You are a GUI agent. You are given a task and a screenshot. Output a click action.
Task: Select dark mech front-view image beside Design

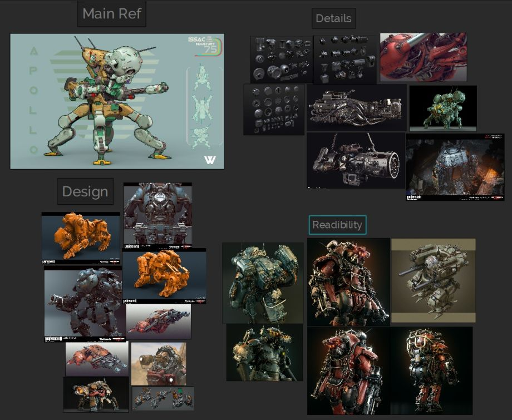(x=157, y=216)
